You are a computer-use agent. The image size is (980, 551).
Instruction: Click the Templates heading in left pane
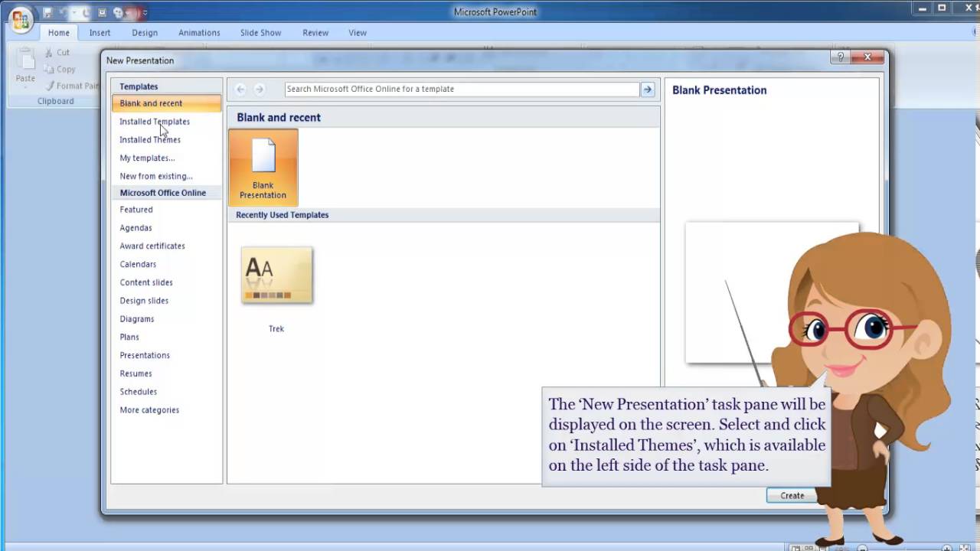click(x=139, y=86)
